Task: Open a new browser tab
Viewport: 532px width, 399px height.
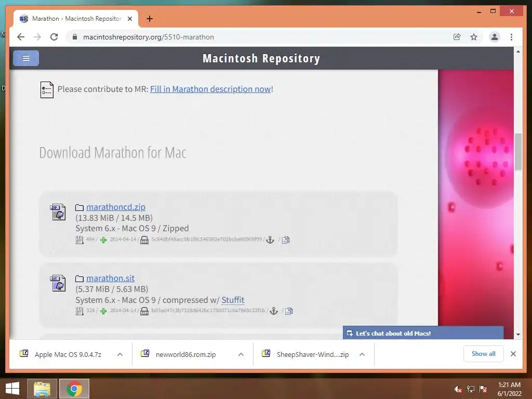Action: 149,19
